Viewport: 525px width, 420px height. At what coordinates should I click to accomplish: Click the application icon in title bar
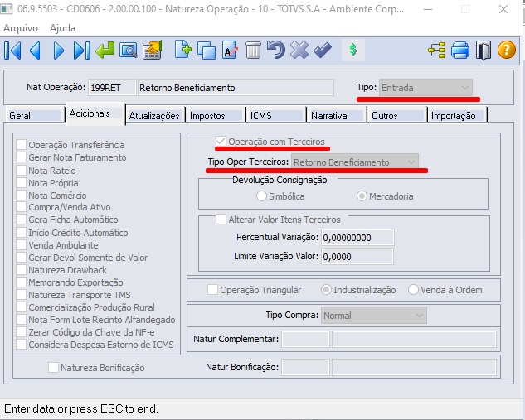7,9
